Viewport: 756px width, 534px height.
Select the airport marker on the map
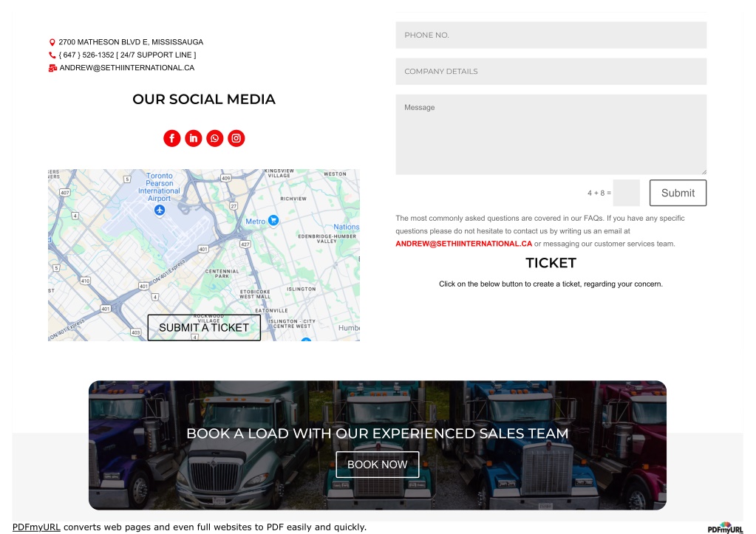coord(160,210)
